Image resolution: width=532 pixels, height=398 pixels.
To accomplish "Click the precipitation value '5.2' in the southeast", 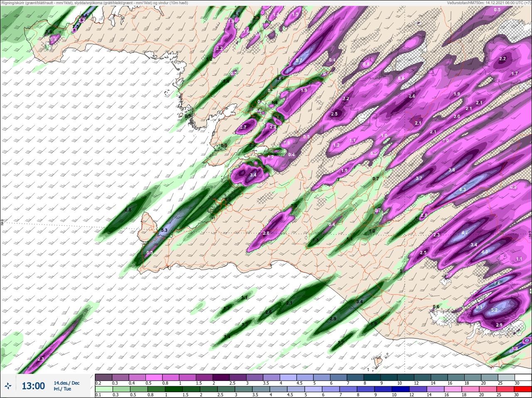I will (494, 310).
